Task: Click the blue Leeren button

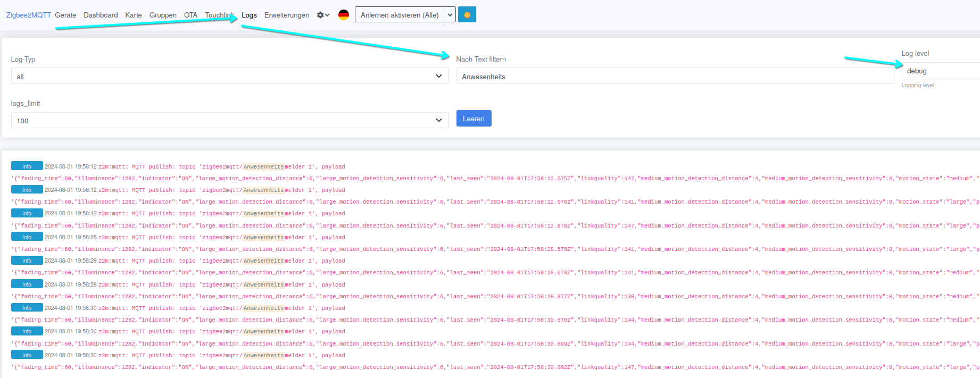Action: click(474, 119)
